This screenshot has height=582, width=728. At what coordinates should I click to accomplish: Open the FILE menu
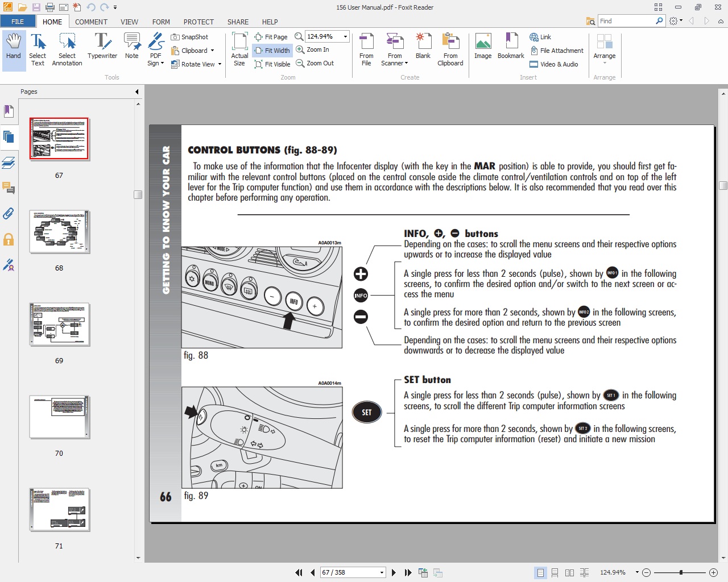pyautogui.click(x=18, y=22)
